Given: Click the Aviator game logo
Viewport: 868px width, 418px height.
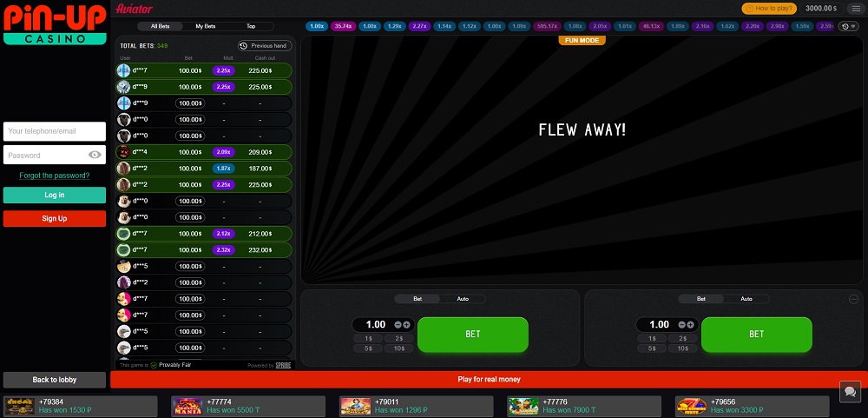Looking at the screenshot, I should (x=134, y=9).
